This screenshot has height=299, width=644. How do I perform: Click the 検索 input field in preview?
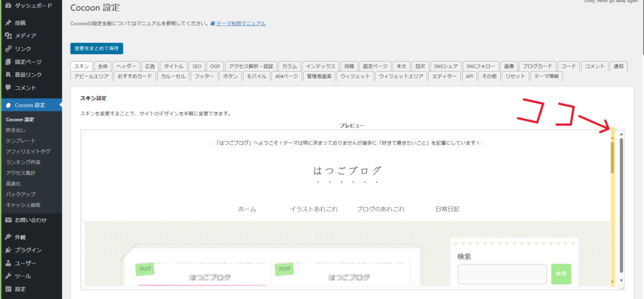click(x=502, y=274)
